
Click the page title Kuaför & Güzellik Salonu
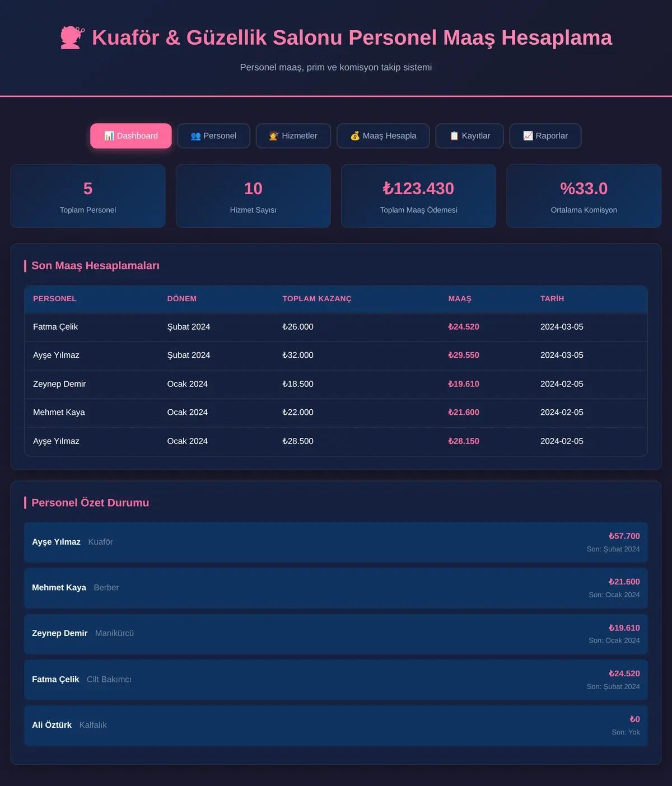tap(352, 38)
